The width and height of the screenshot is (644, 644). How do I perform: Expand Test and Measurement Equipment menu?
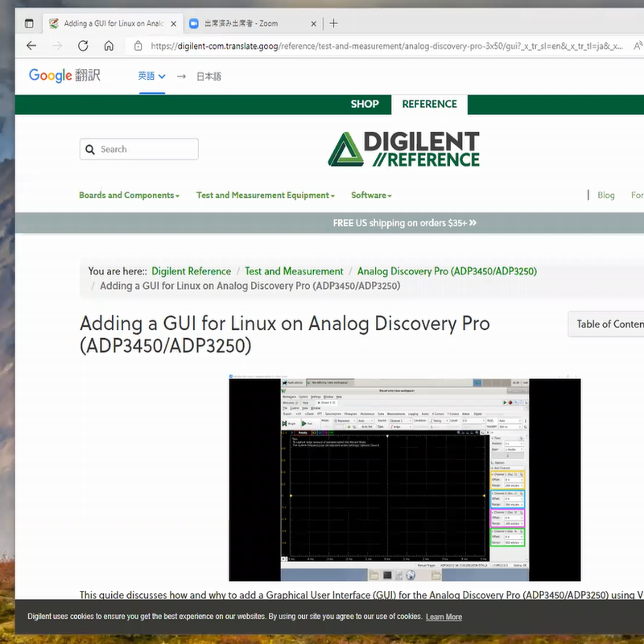click(x=265, y=196)
